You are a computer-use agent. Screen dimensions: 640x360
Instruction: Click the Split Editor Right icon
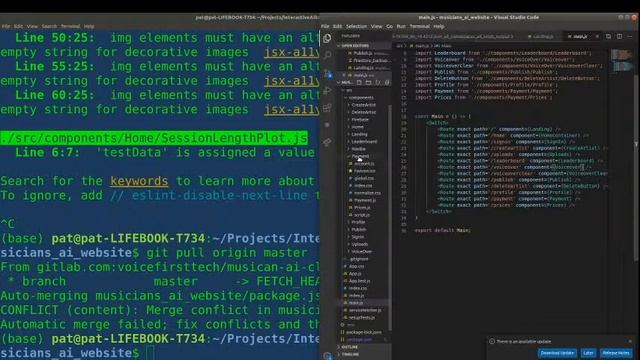[x=619, y=36]
